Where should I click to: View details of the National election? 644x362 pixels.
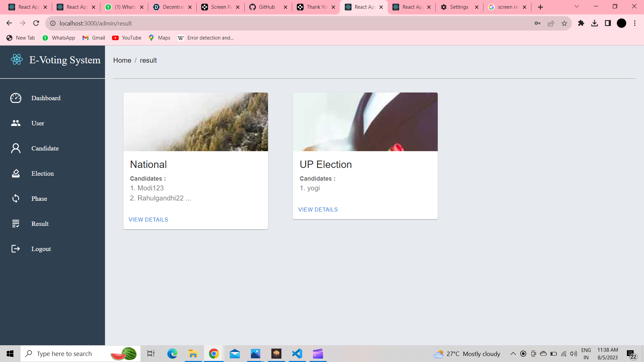tap(148, 220)
